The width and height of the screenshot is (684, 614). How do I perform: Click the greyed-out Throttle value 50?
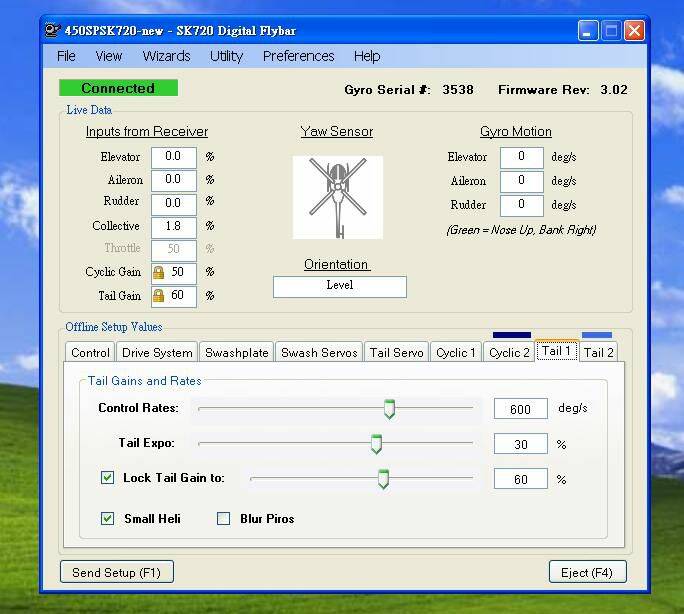(x=174, y=250)
